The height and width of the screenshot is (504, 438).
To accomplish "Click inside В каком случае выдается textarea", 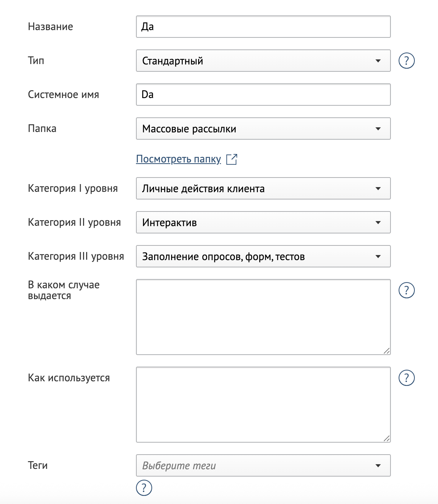I will click(x=263, y=317).
